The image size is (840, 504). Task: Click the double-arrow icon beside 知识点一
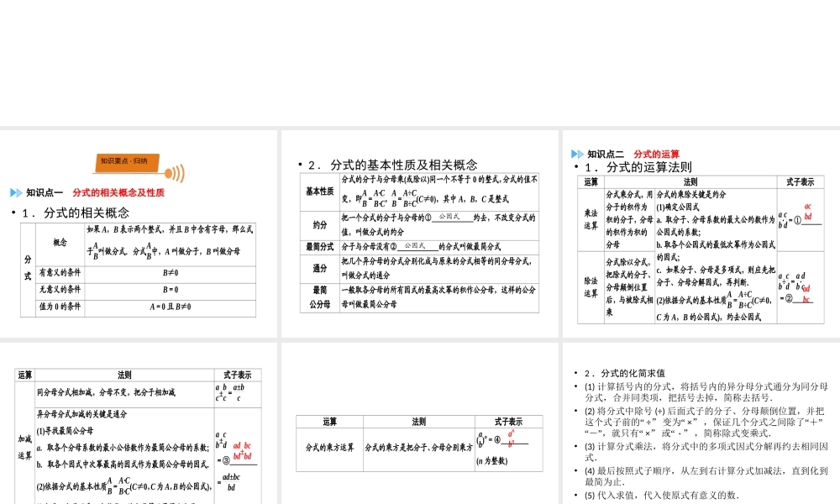[x=16, y=193]
